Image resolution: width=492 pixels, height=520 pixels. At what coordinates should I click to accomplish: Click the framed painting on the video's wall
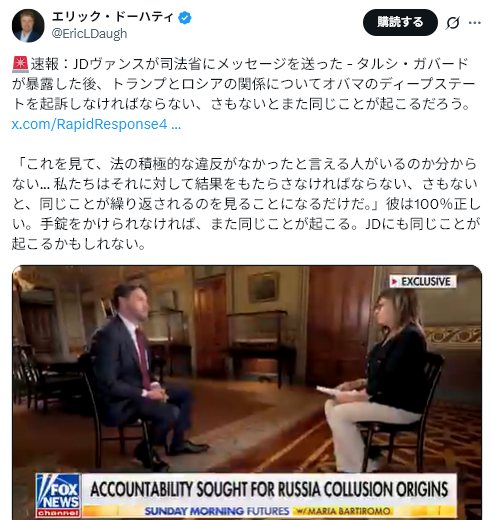click(263, 287)
